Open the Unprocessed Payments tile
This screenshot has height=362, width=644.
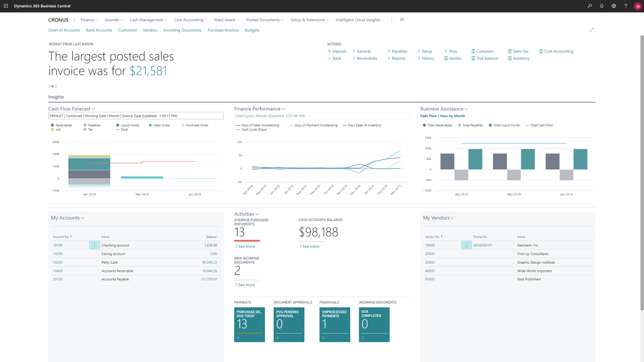pos(335,325)
